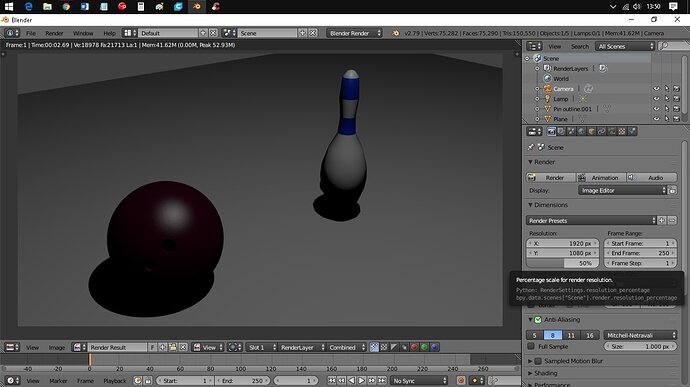Viewport: 690px width, 387px height.
Task: Enable automatic keyframe recording
Action: pos(461,381)
